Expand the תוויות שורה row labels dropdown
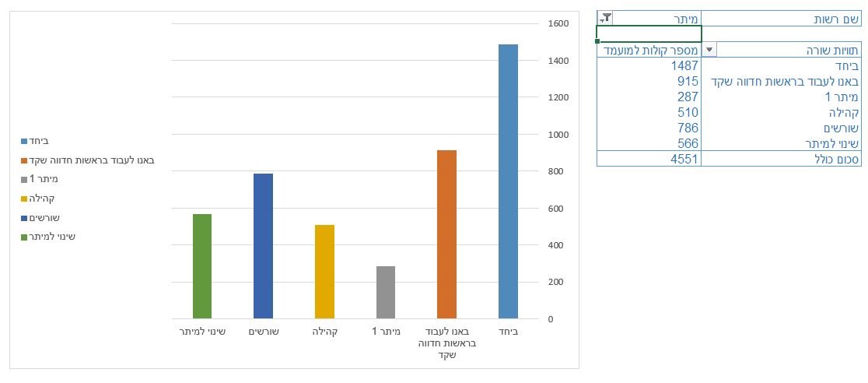Screen dimensions: 868x383 (709, 50)
